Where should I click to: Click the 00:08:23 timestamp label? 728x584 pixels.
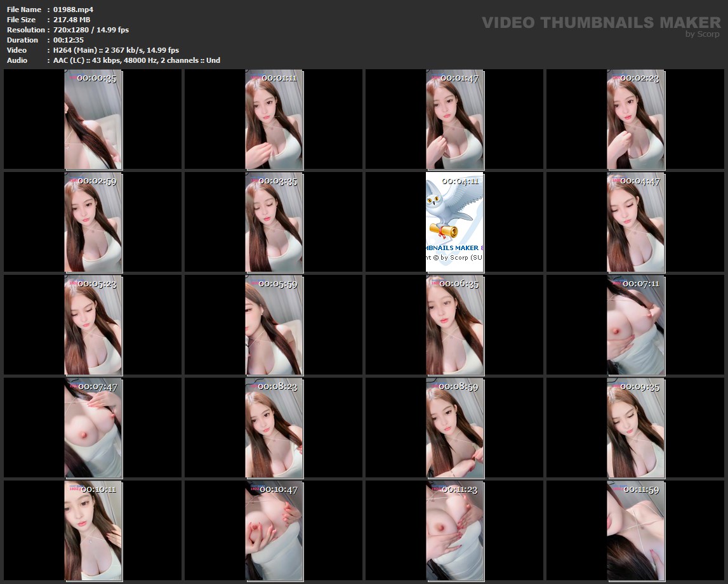coord(277,387)
